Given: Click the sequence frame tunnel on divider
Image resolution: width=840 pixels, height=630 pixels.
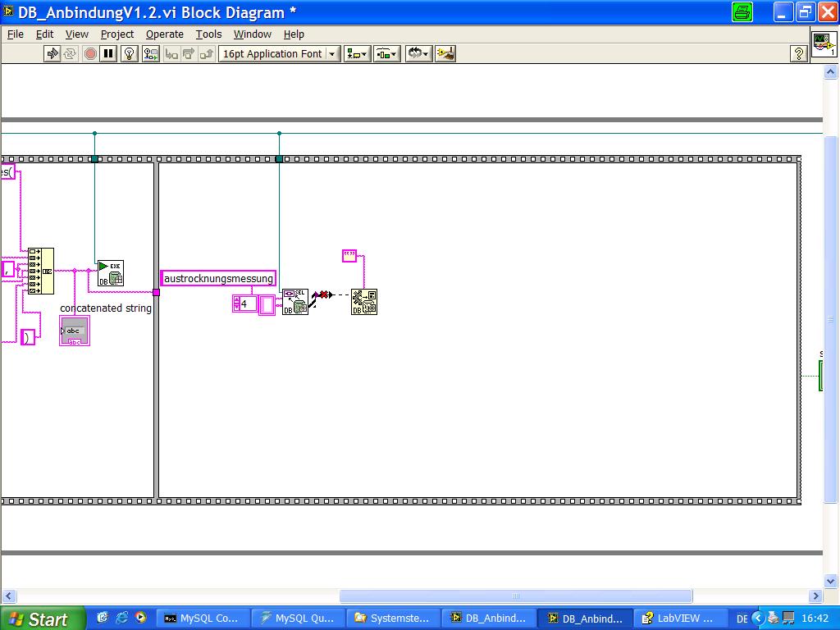Looking at the screenshot, I should click(x=156, y=293).
